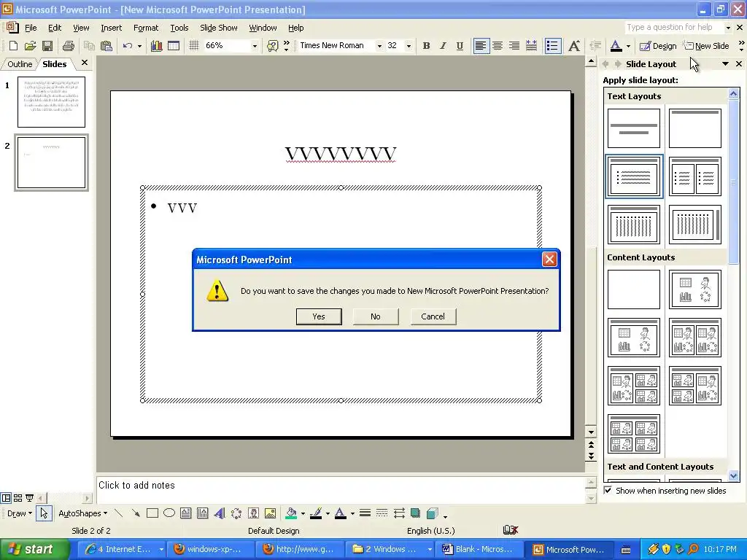This screenshot has width=747, height=560.
Task: Open the font name dropdown
Action: 379,46
